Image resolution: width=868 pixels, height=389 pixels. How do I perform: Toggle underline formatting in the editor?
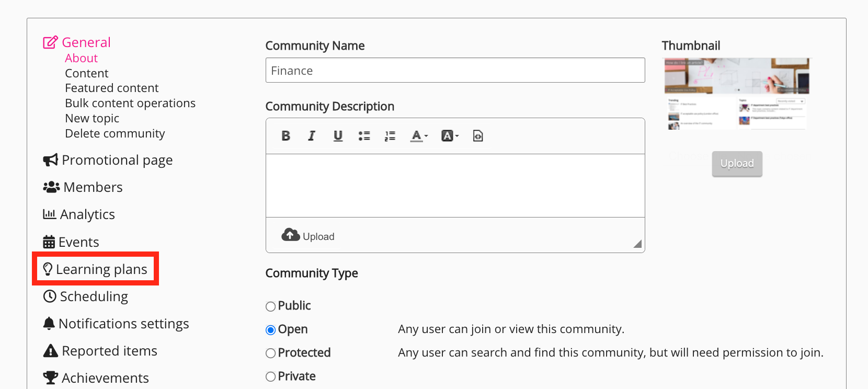338,136
